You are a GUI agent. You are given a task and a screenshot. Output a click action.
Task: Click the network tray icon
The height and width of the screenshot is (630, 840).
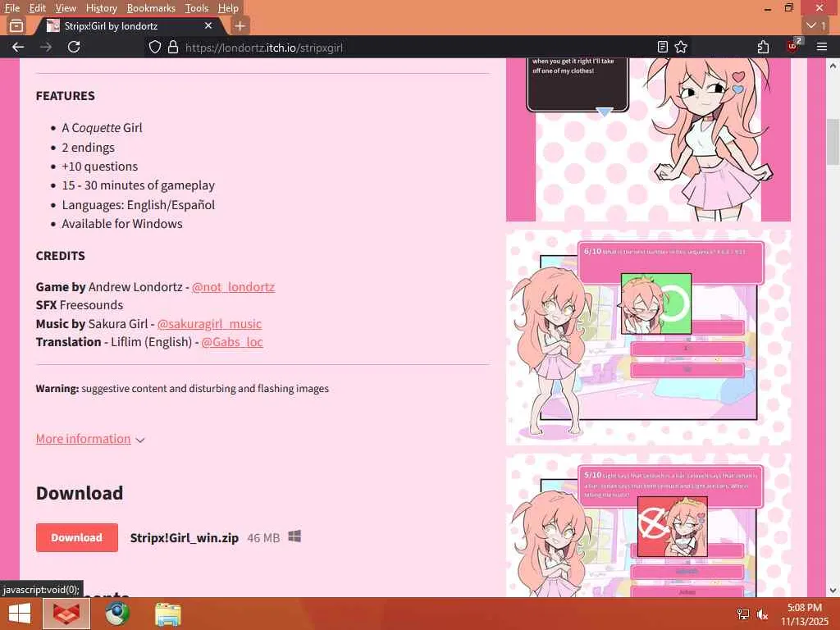(x=743, y=614)
